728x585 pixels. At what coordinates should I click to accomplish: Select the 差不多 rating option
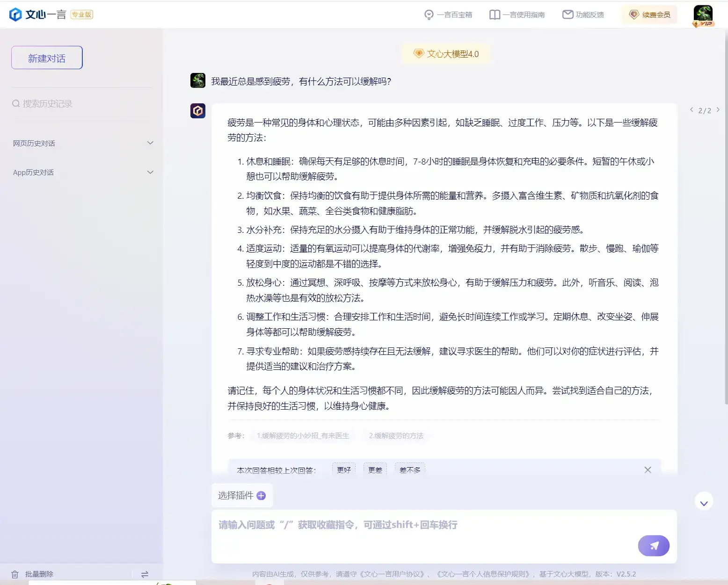[x=409, y=470]
